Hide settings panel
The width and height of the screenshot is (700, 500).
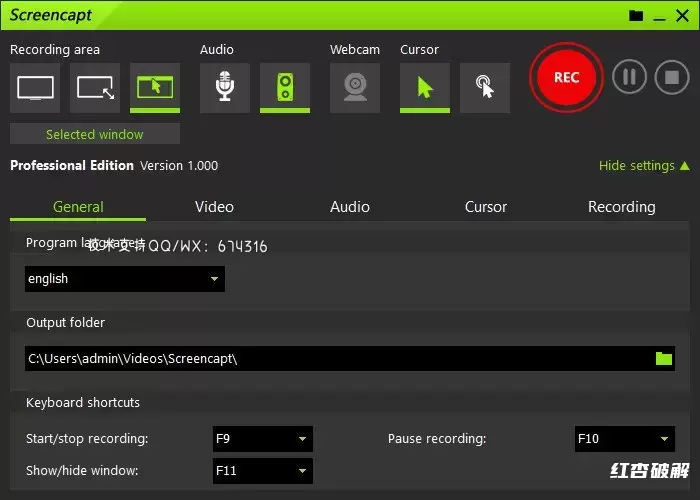644,166
